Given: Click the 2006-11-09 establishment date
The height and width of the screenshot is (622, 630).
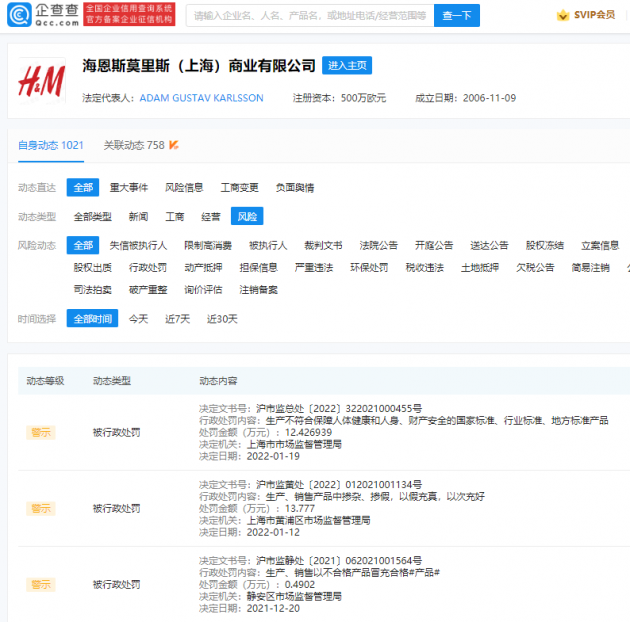Looking at the screenshot, I should (x=489, y=98).
